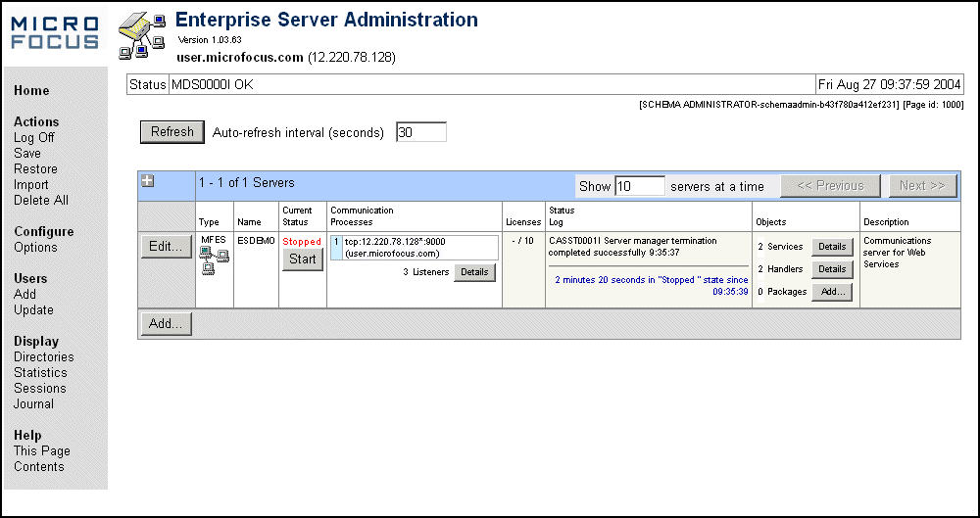This screenshot has width=980, height=518.
Task: Select Delete All under Actions
Action: tap(41, 201)
